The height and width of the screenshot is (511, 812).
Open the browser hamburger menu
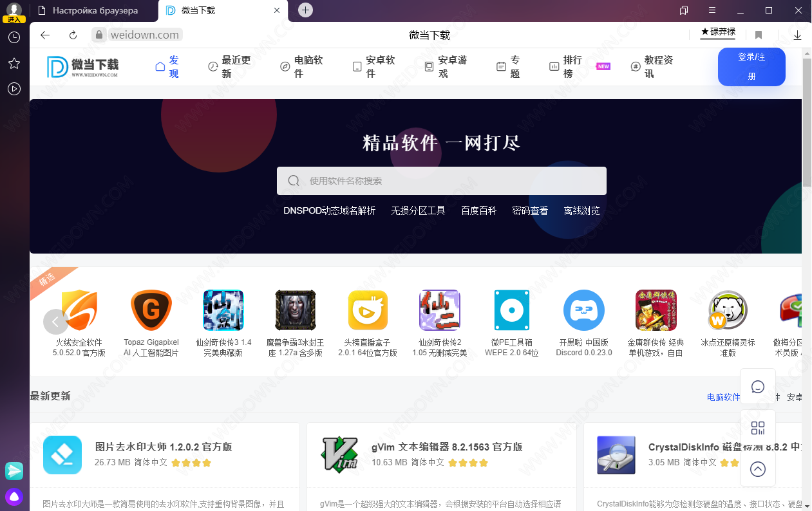[712, 10]
